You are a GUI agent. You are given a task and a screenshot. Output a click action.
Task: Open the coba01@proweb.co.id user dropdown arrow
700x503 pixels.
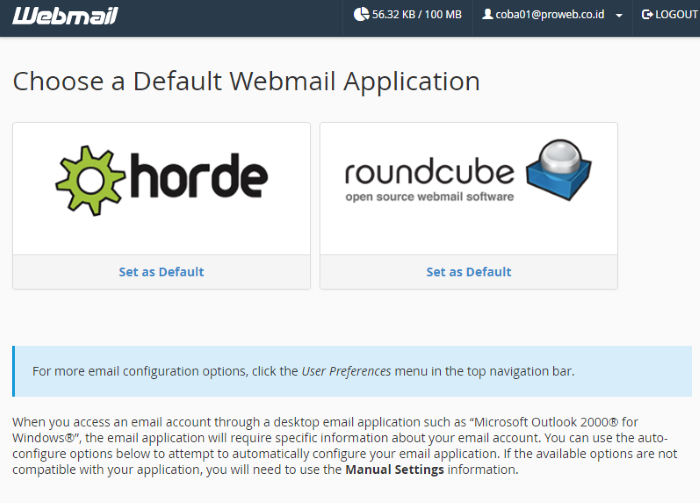(619, 16)
